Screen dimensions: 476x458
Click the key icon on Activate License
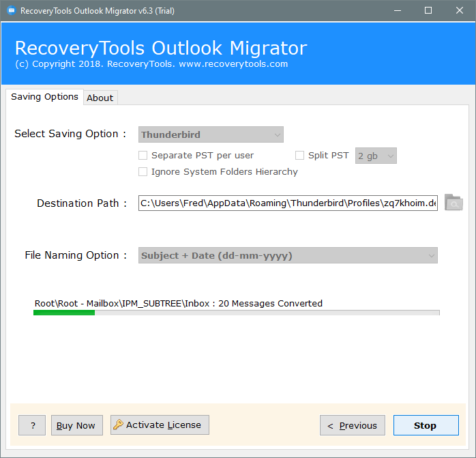(x=118, y=425)
